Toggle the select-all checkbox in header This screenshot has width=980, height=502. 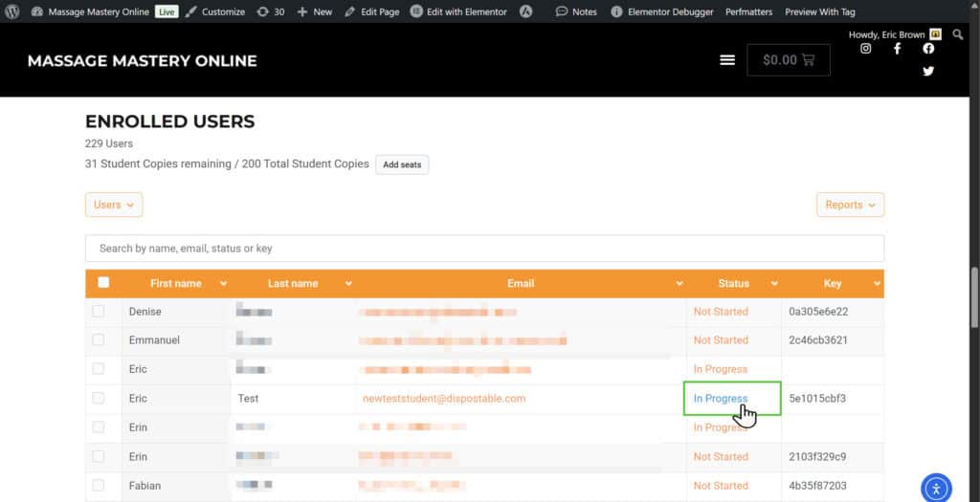click(x=103, y=283)
